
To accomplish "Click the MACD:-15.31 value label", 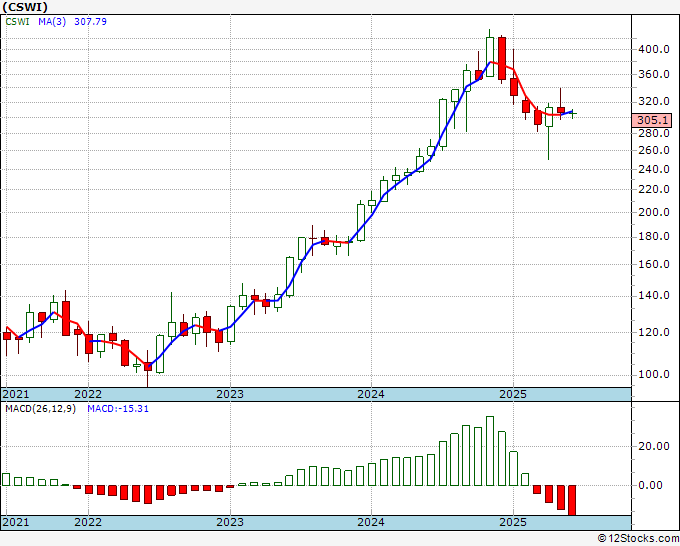I will tap(118, 409).
